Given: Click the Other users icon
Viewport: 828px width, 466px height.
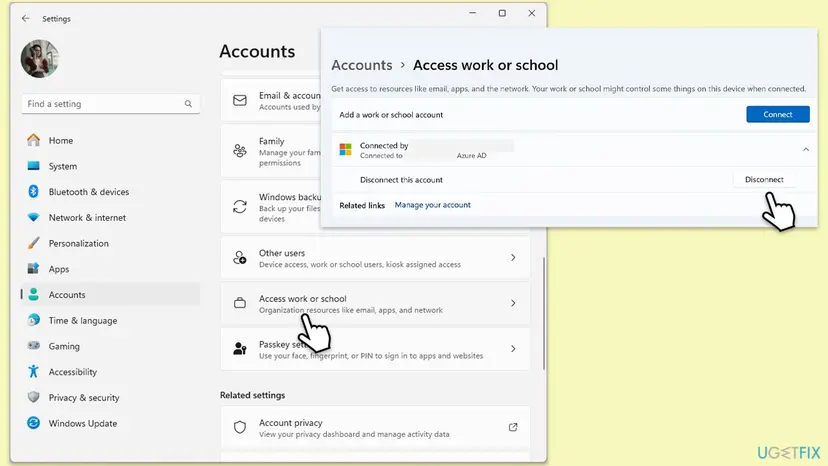Looking at the screenshot, I should click(240, 258).
